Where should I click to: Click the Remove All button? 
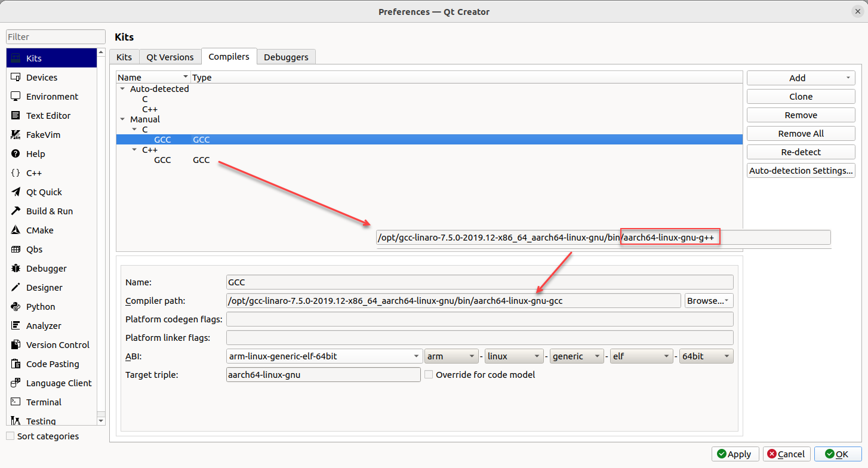(x=801, y=134)
